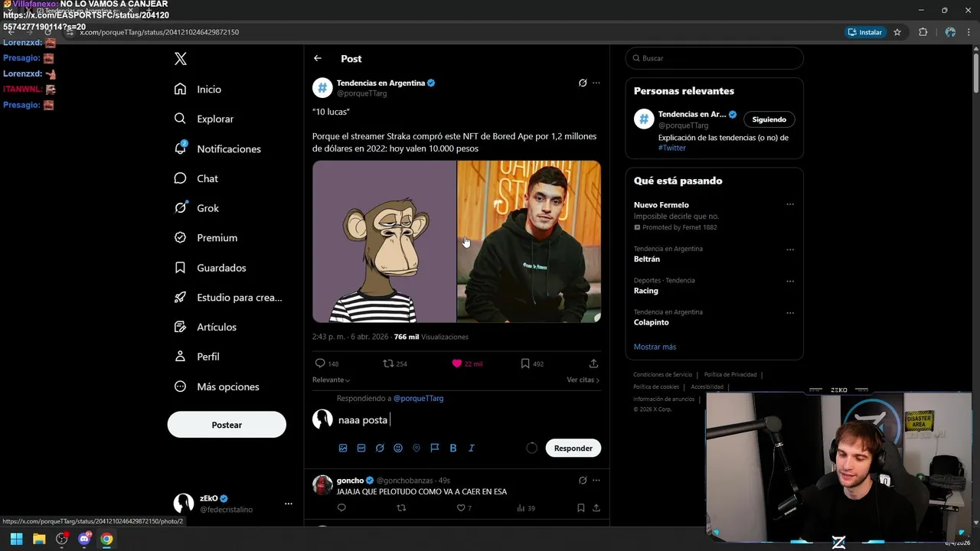Screen dimensions: 980x551
Task: Open Grok in the sidebar
Action: (x=197, y=208)
